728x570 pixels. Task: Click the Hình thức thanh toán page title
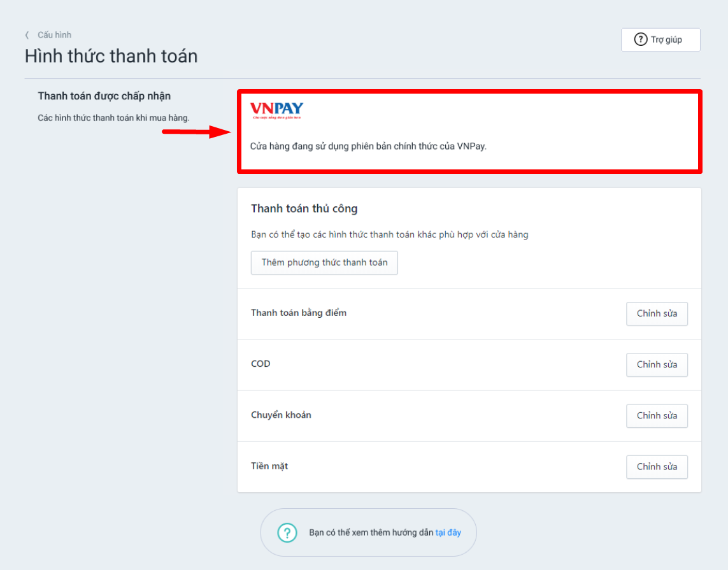[111, 56]
